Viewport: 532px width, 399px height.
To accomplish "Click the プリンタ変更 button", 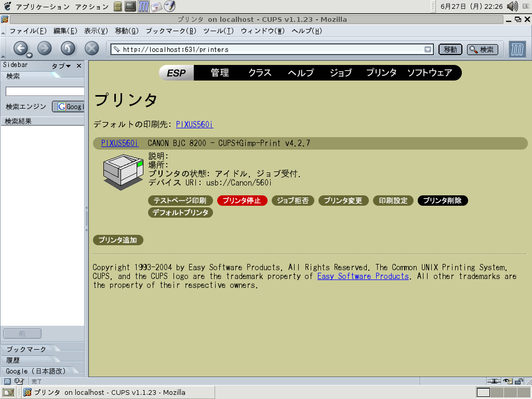I will (x=343, y=201).
